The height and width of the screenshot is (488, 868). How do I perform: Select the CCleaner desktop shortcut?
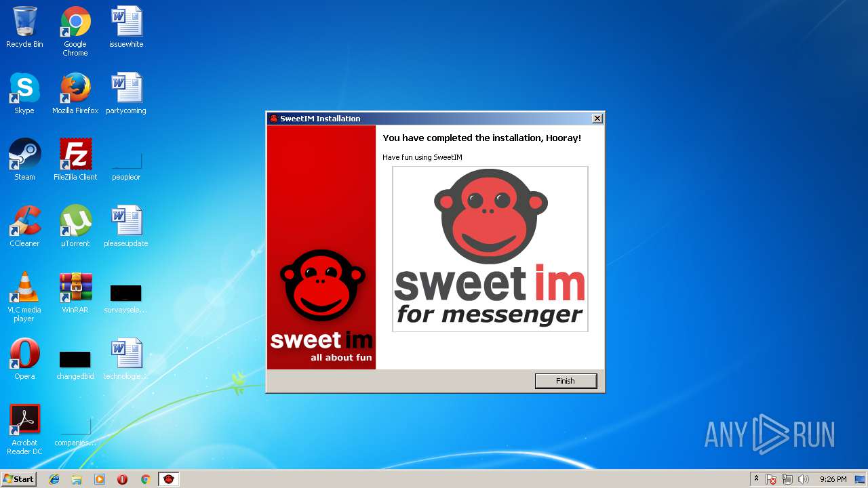pos(24,227)
